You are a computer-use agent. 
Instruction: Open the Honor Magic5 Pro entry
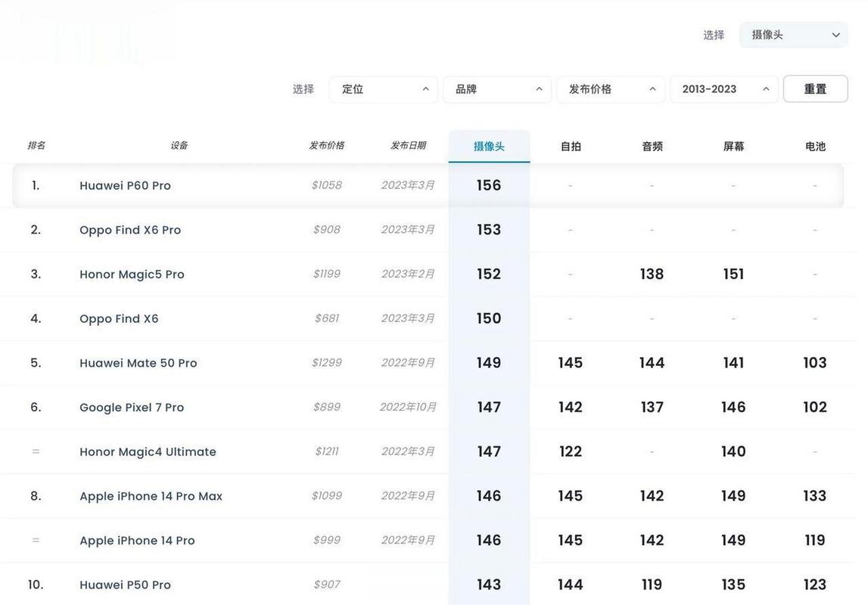(132, 275)
